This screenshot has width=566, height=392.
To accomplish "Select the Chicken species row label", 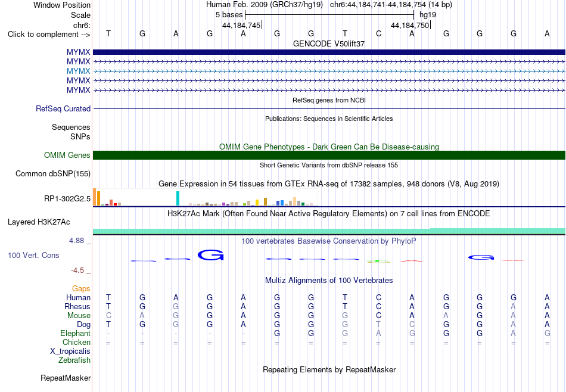I will tap(76, 342).
